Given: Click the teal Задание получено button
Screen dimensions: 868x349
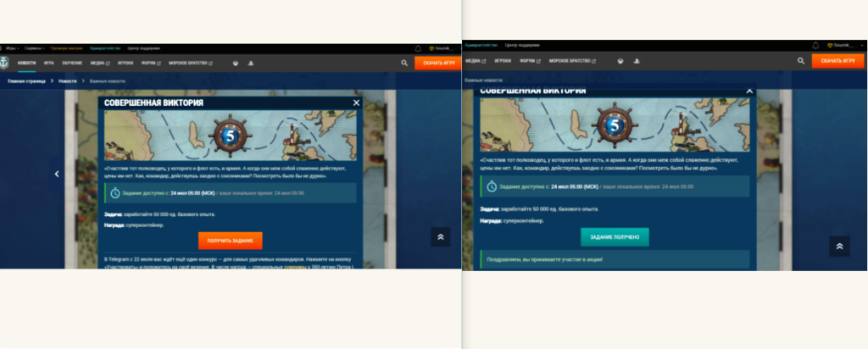Looking at the screenshot, I should click(x=615, y=237).
